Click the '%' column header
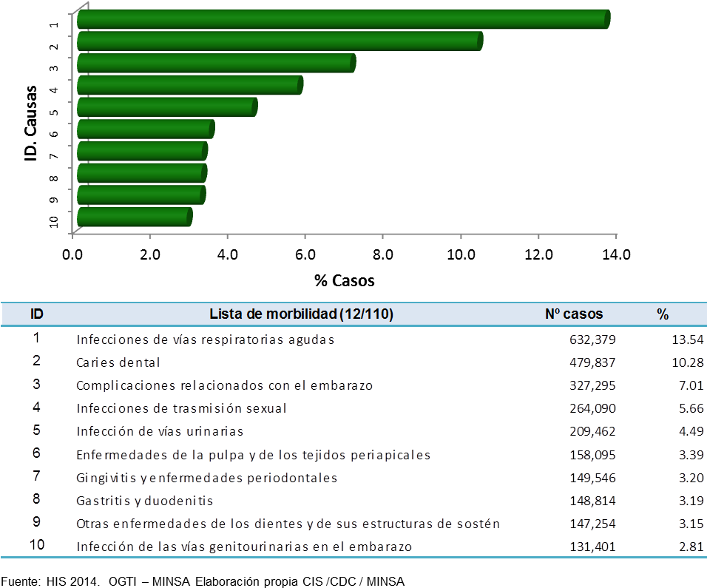The width and height of the screenshot is (707, 588). click(x=663, y=314)
